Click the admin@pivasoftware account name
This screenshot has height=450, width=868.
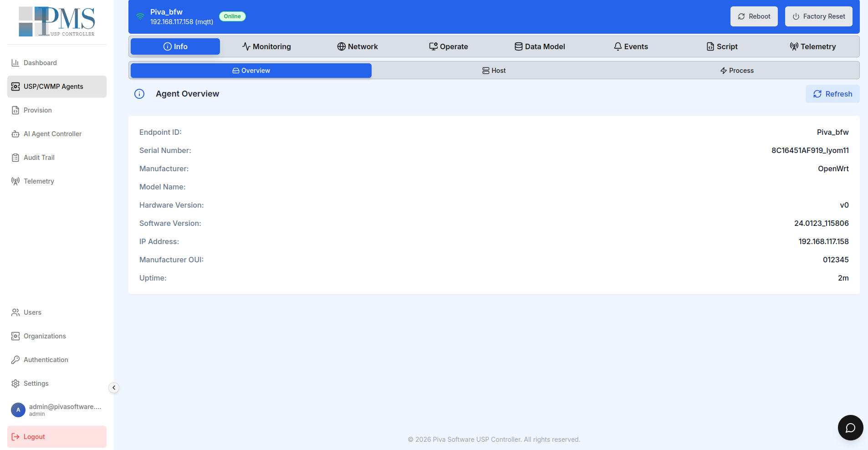(65, 407)
